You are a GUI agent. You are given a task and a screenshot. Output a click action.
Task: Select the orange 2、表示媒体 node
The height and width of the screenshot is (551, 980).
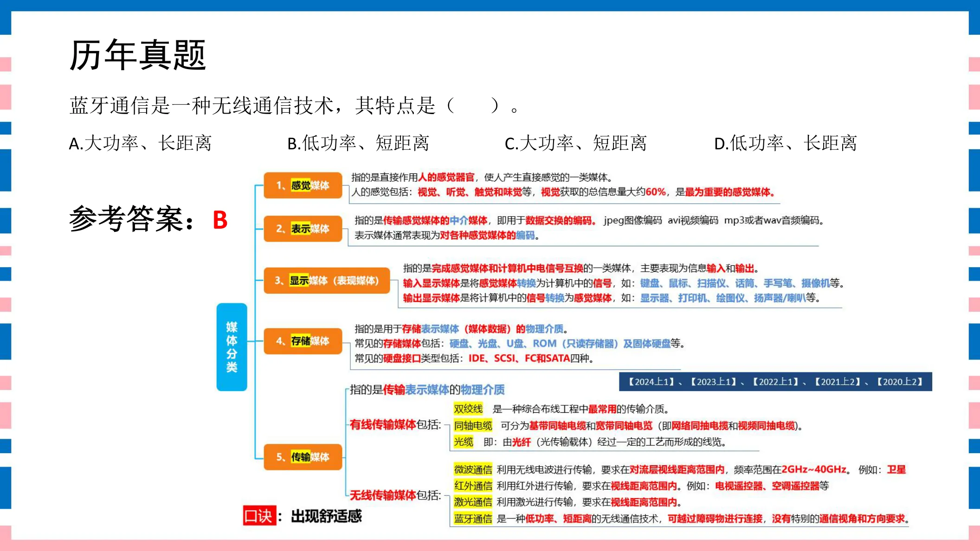[303, 229]
